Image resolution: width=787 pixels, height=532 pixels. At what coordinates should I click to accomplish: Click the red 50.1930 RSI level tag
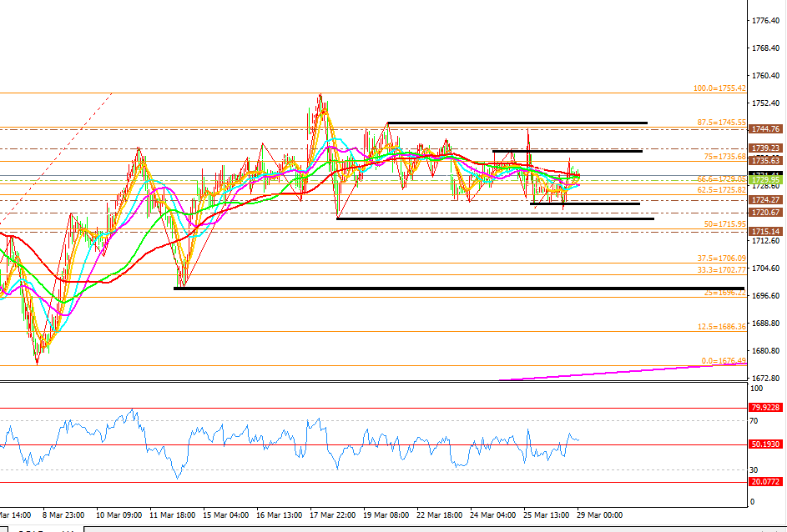(765, 445)
